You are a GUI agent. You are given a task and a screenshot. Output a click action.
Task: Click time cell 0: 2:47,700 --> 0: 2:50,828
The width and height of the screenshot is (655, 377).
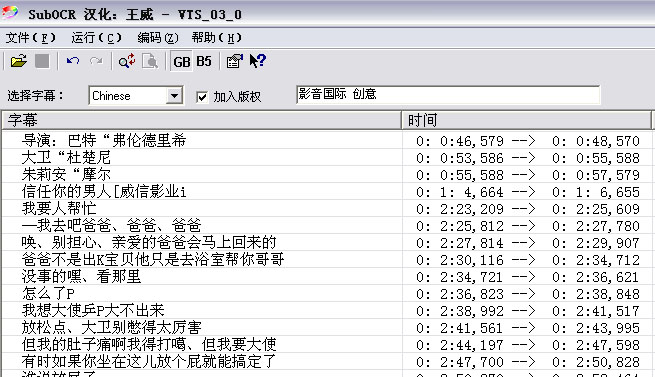point(528,362)
